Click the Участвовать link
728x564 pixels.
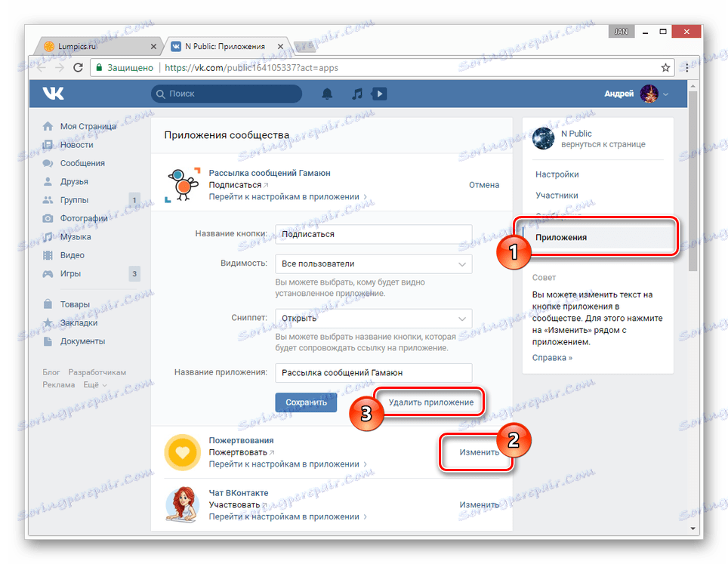coord(237,504)
